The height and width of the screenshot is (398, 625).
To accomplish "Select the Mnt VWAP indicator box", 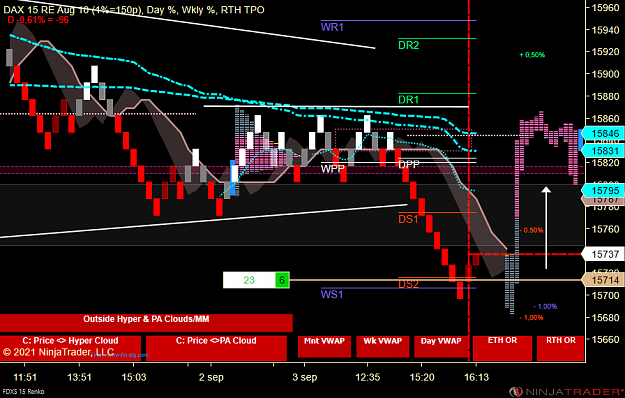I will click(324, 346).
